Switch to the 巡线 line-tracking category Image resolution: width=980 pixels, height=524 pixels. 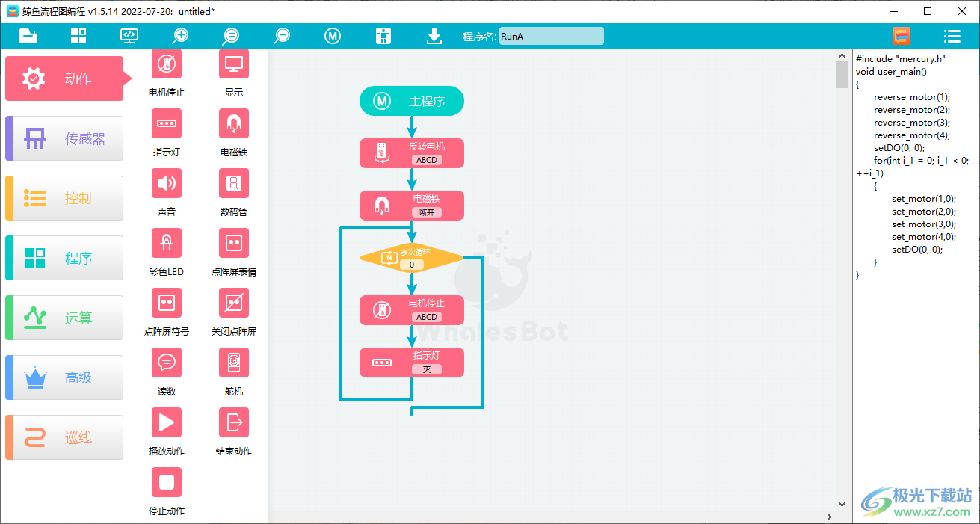tap(64, 437)
